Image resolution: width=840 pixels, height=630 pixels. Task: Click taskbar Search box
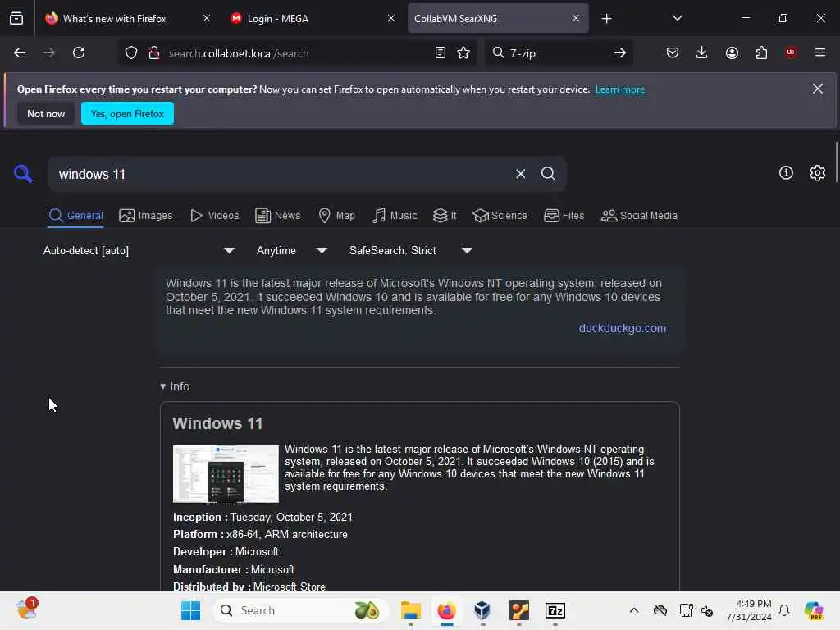301,610
